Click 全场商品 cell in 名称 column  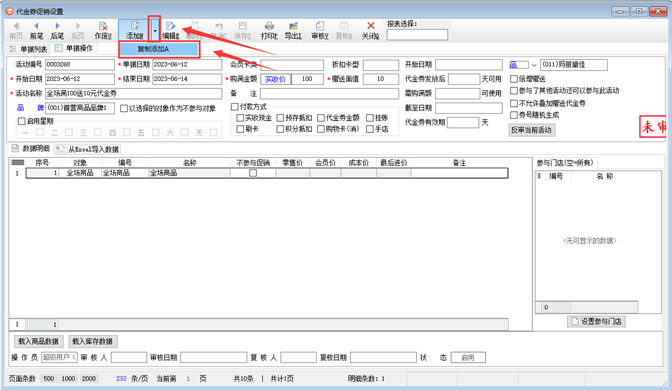[x=189, y=173]
